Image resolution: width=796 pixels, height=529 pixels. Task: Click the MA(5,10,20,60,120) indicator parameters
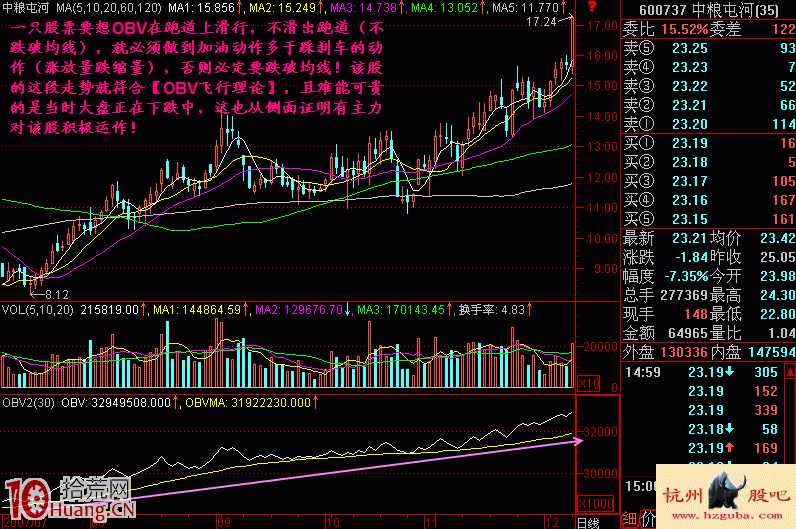click(x=109, y=8)
